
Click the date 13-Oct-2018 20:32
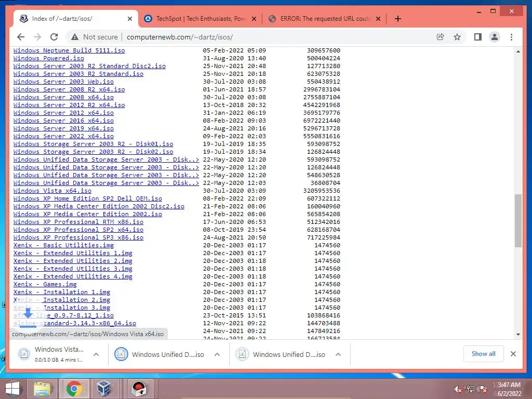(x=234, y=105)
